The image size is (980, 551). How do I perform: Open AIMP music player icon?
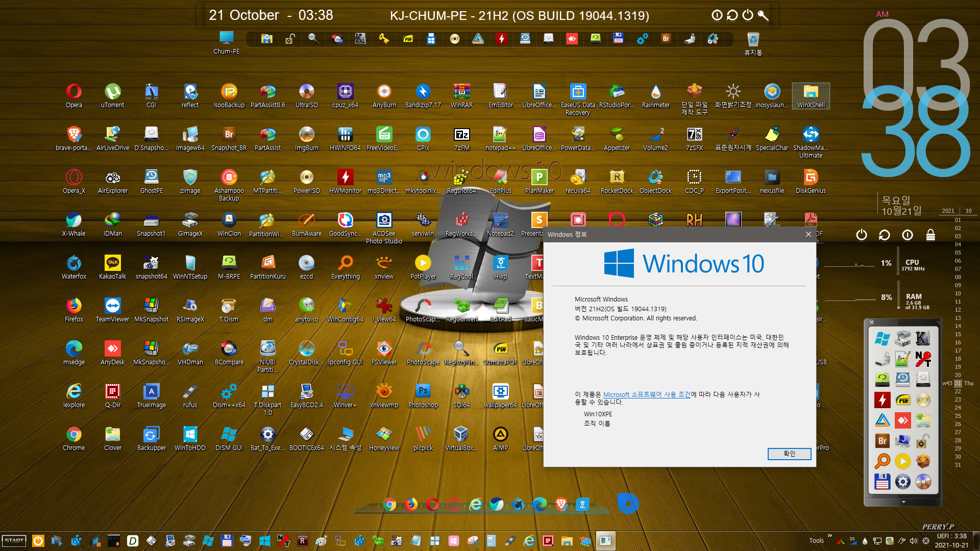click(x=500, y=439)
